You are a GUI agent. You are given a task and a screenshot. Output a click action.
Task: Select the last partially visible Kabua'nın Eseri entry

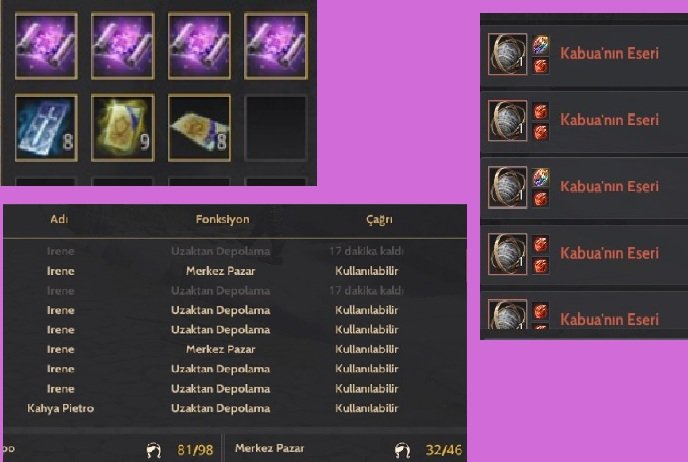(x=584, y=314)
